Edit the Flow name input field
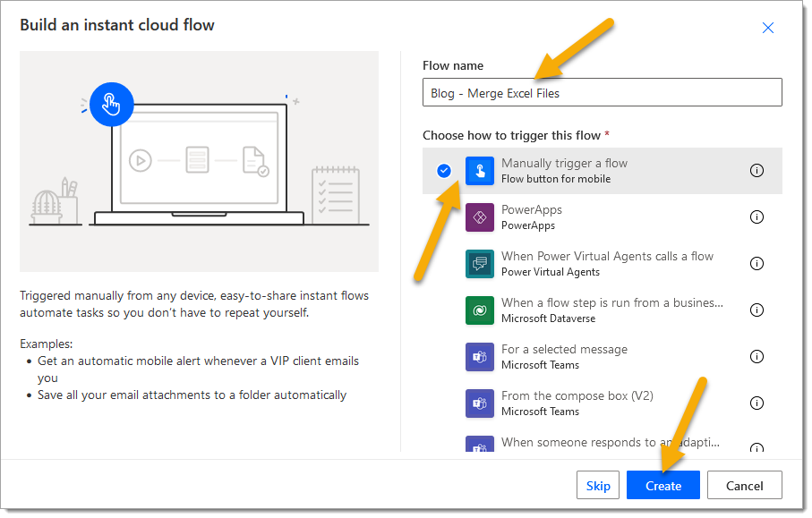 click(x=603, y=93)
